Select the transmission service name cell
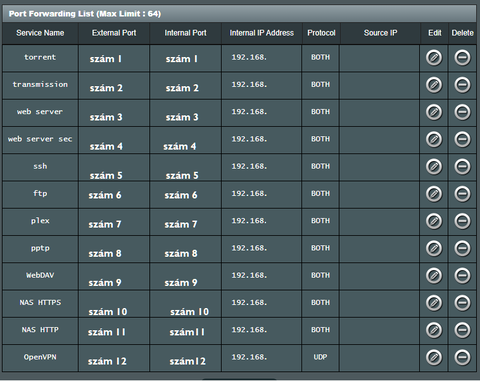 point(40,85)
